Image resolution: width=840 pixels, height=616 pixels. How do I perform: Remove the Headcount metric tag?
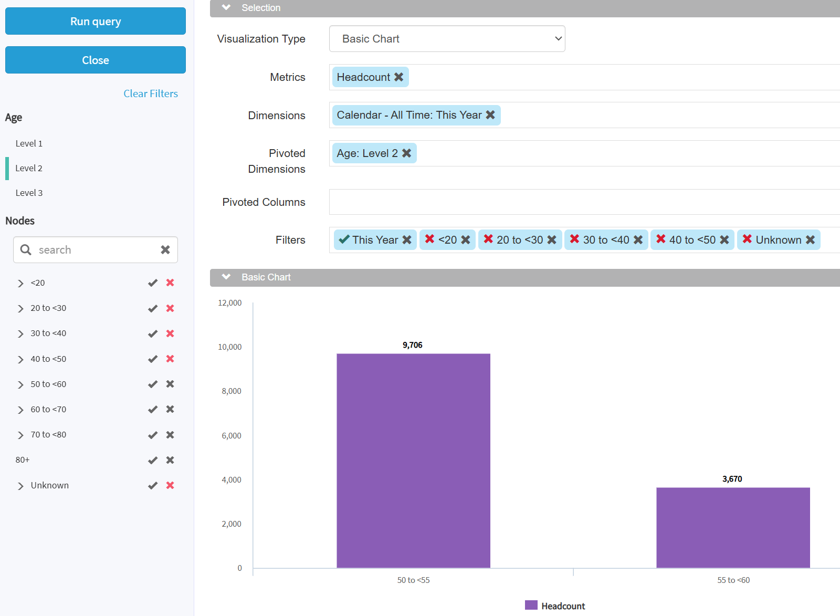tap(399, 77)
